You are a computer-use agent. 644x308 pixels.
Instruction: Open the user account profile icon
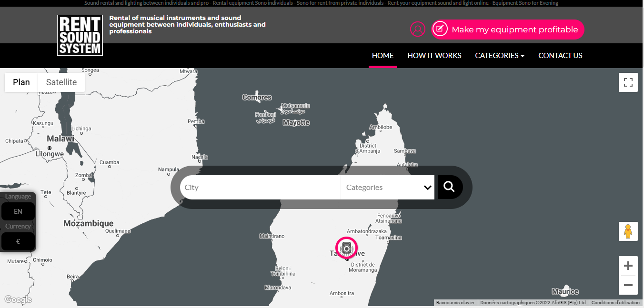coord(417,30)
